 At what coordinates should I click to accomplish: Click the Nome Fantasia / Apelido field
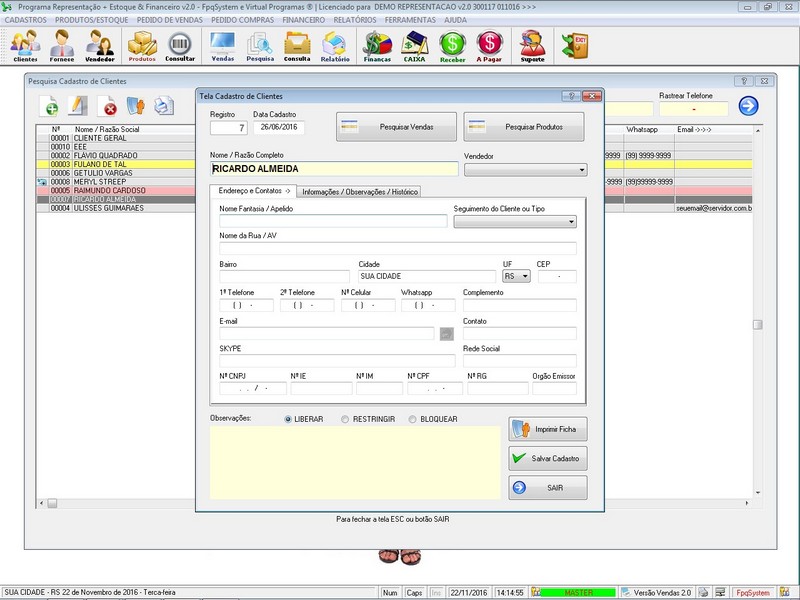point(333,221)
